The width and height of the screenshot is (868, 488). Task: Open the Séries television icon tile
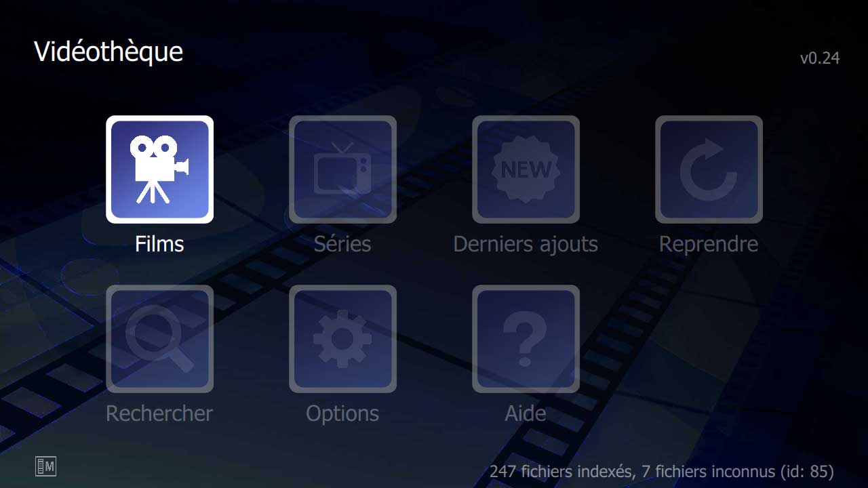342,169
